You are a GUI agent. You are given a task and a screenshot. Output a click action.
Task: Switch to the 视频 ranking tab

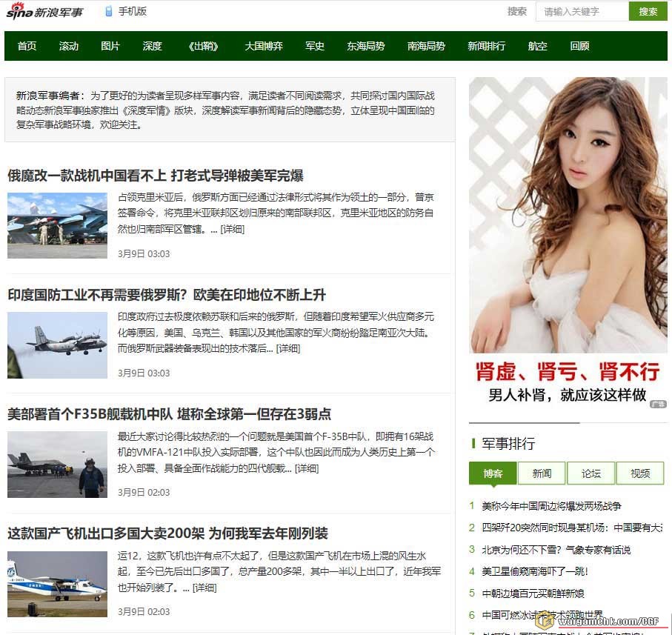[x=639, y=473]
